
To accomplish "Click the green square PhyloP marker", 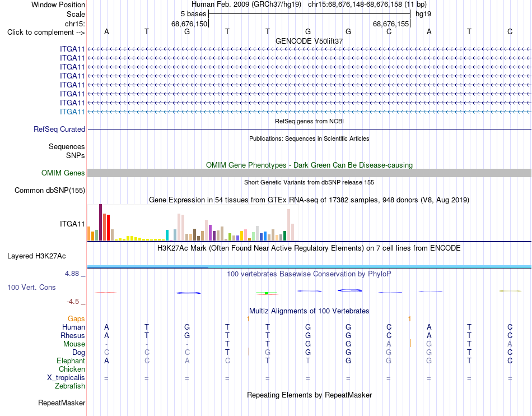I will click(267, 293).
